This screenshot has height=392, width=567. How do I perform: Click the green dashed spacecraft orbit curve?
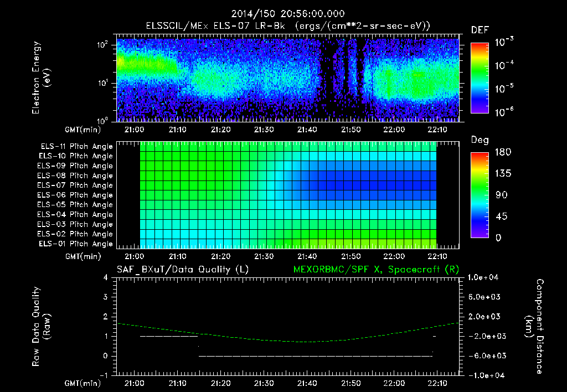coord(288,333)
